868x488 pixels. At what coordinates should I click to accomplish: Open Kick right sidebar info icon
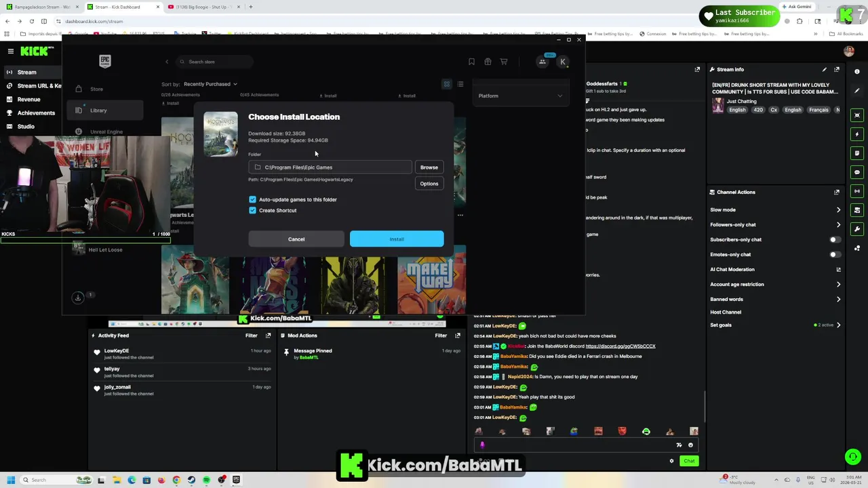coord(857,71)
